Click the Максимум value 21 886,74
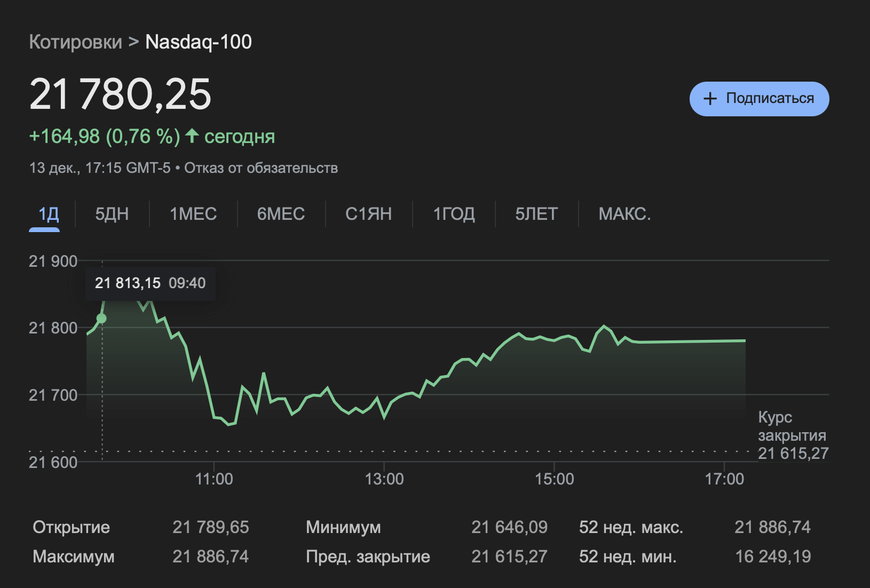This screenshot has height=588, width=870. click(210, 557)
